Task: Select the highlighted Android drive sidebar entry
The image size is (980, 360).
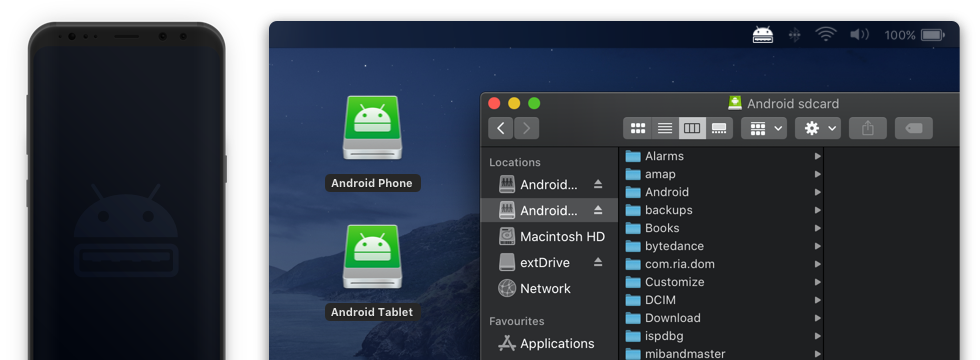Action: [x=549, y=211]
